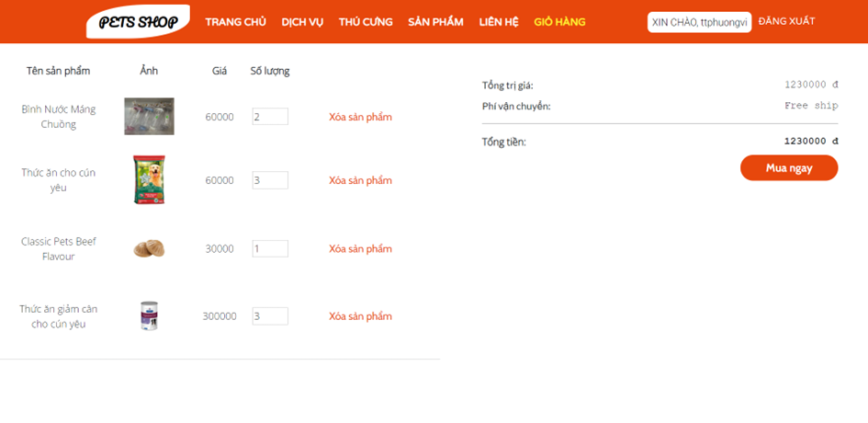Screen dimensions: 868x423
Task: Open Classic Pets Beef biscuit image
Action: pyautogui.click(x=149, y=248)
